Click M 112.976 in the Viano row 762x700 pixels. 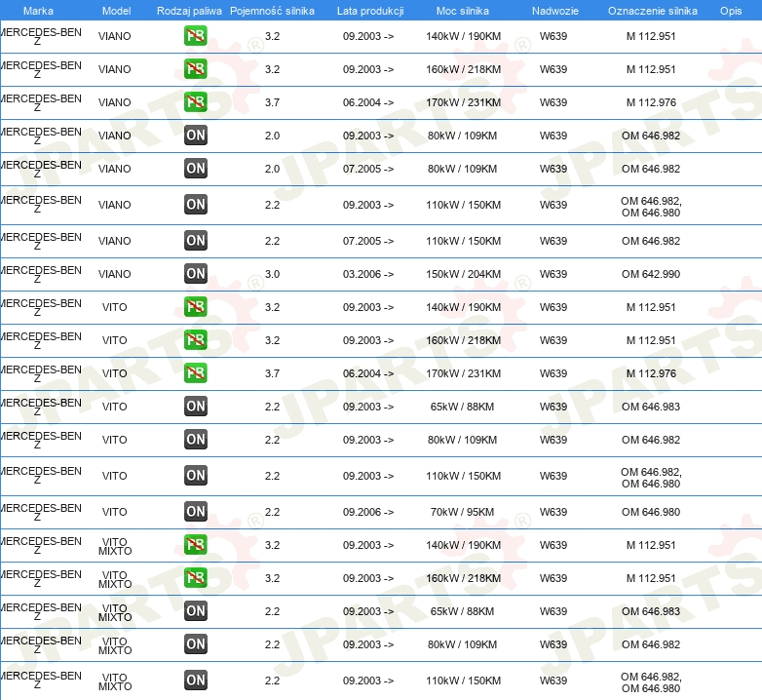[651, 102]
